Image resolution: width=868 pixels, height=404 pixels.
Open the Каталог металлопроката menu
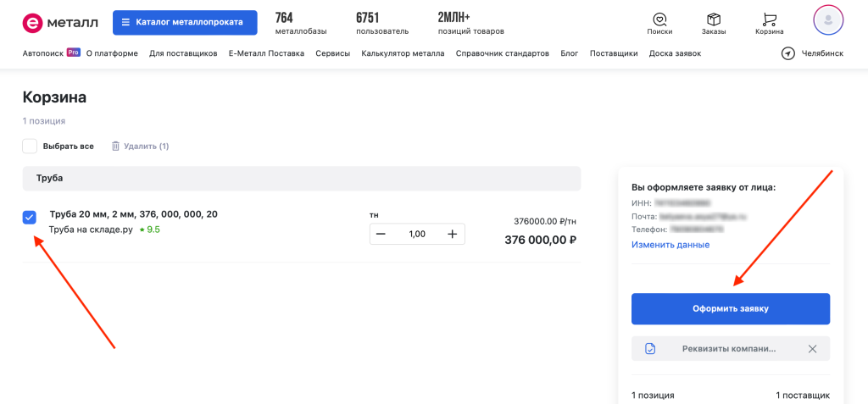185,22
